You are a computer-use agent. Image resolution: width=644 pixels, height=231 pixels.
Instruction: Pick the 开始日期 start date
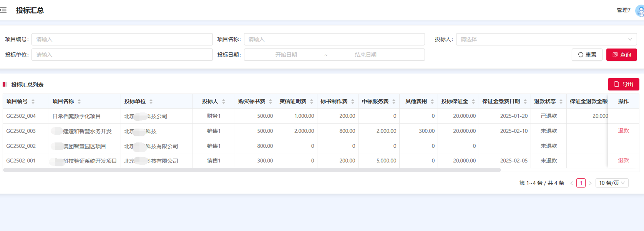click(286, 55)
